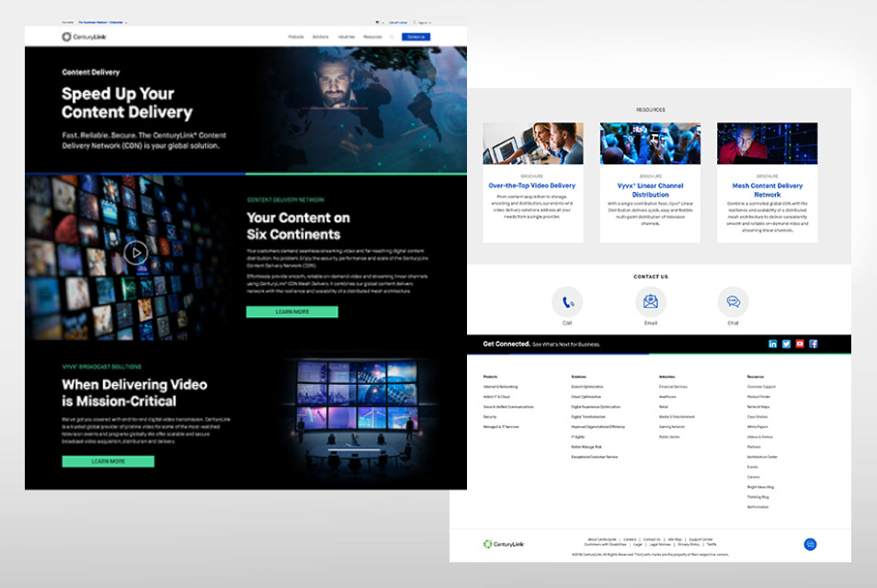Click Managed & IT Services footer link
Image resolution: width=877 pixels, height=588 pixels.
[501, 427]
